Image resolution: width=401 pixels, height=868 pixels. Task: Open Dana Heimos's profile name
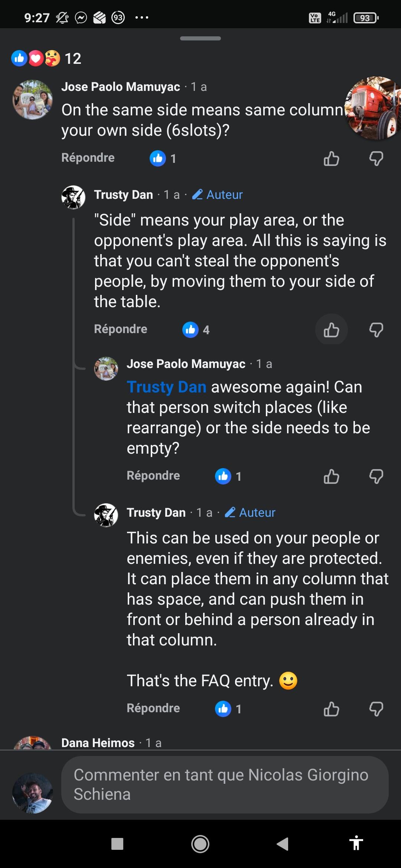click(98, 743)
